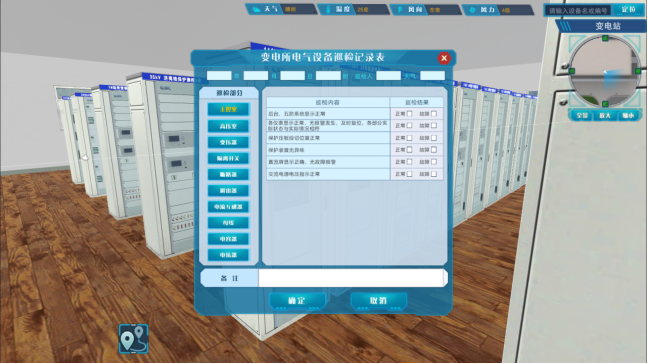Switch to 变压器 inspection section
Image resolution: width=648 pixels, height=364 pixels.
[x=228, y=142]
